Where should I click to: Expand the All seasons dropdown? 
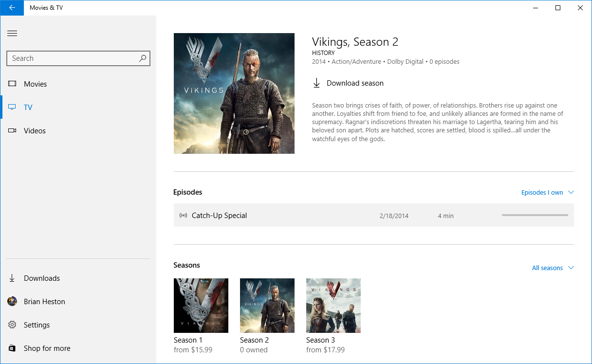point(553,268)
